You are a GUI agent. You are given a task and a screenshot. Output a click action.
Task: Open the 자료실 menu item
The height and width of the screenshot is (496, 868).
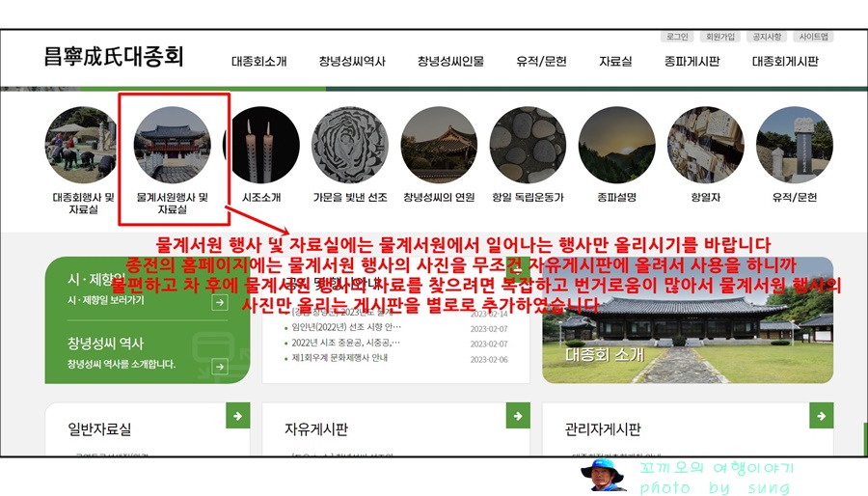tap(615, 62)
